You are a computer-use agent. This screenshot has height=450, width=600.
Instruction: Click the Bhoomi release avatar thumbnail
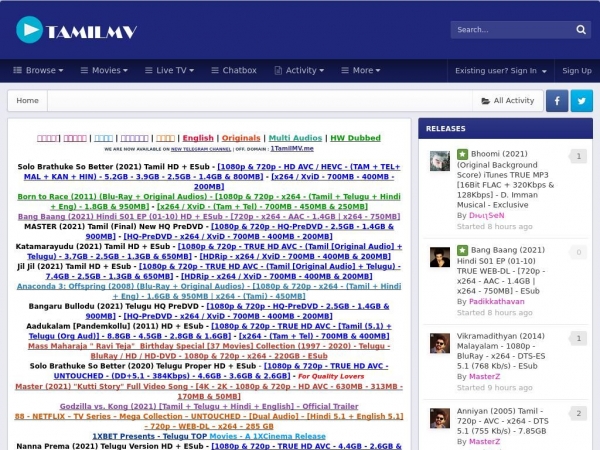440,161
